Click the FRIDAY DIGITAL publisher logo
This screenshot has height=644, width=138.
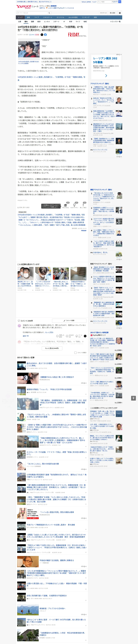click(77, 35)
